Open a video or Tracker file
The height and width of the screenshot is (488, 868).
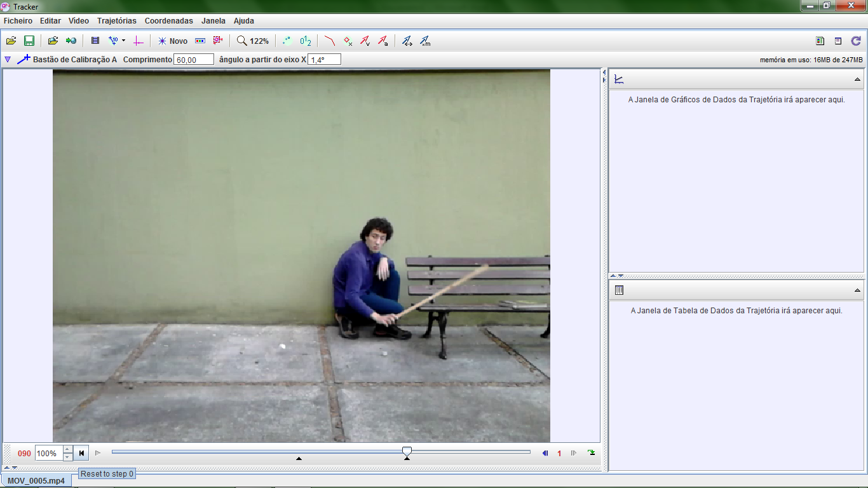(x=11, y=41)
